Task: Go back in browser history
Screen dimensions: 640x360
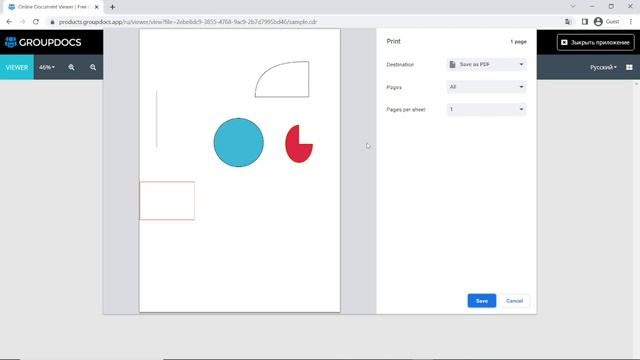Action: tap(9, 22)
